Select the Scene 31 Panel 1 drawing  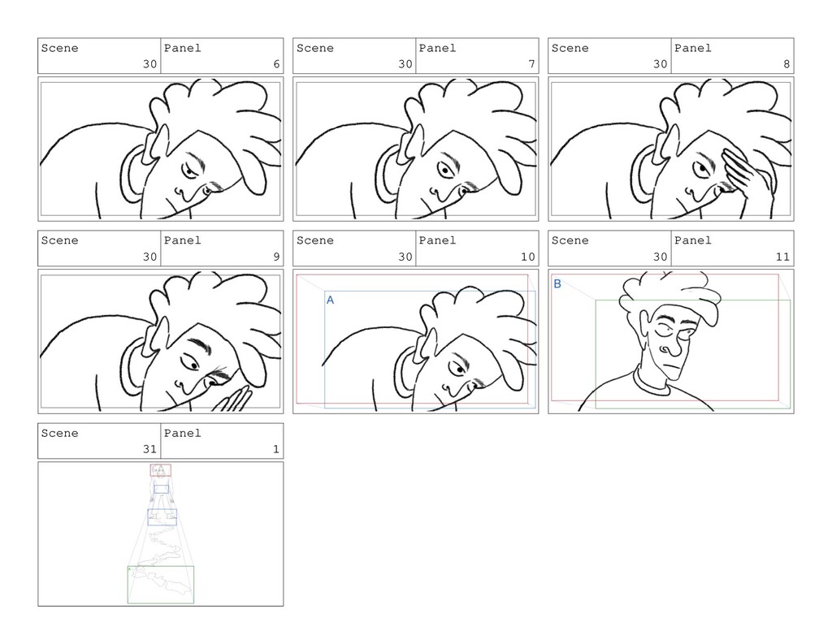tap(161, 534)
